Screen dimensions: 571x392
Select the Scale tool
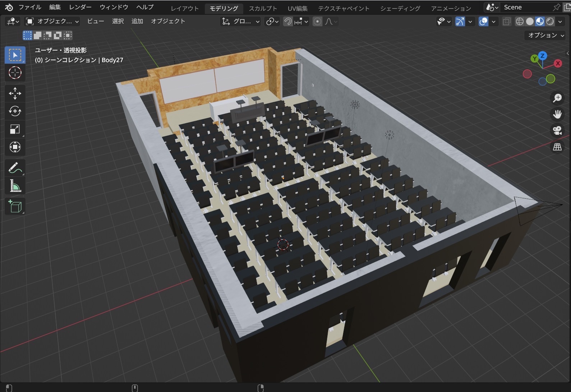click(x=15, y=129)
